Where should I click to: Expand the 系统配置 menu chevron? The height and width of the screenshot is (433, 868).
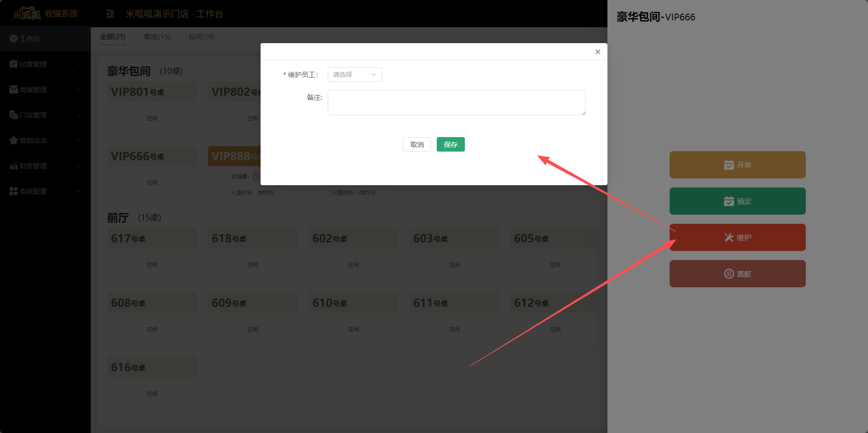(x=79, y=191)
